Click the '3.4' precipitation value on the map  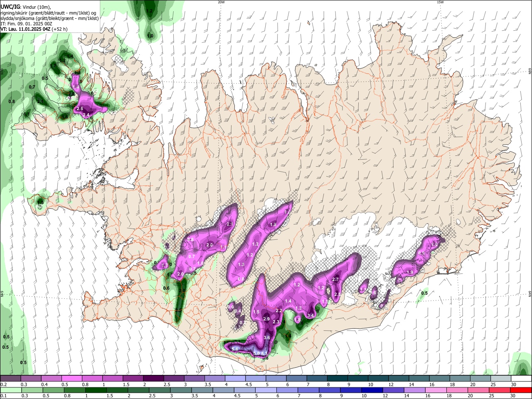(310, 316)
